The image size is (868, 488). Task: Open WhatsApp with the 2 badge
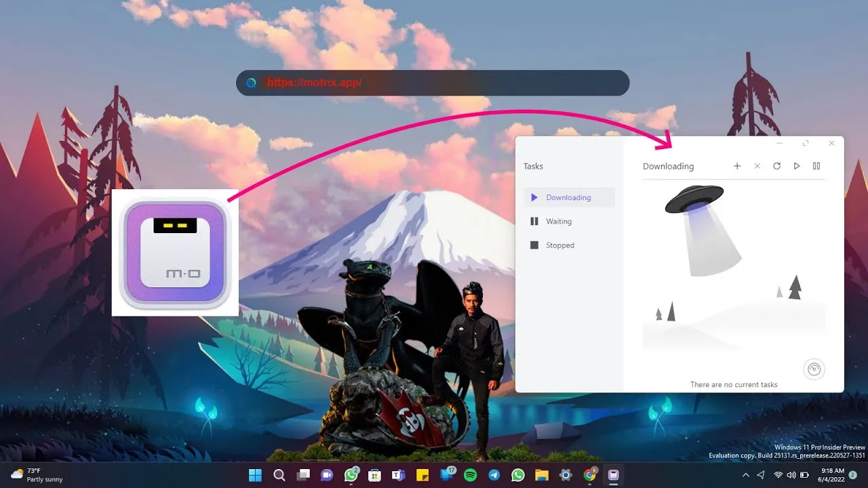click(351, 475)
